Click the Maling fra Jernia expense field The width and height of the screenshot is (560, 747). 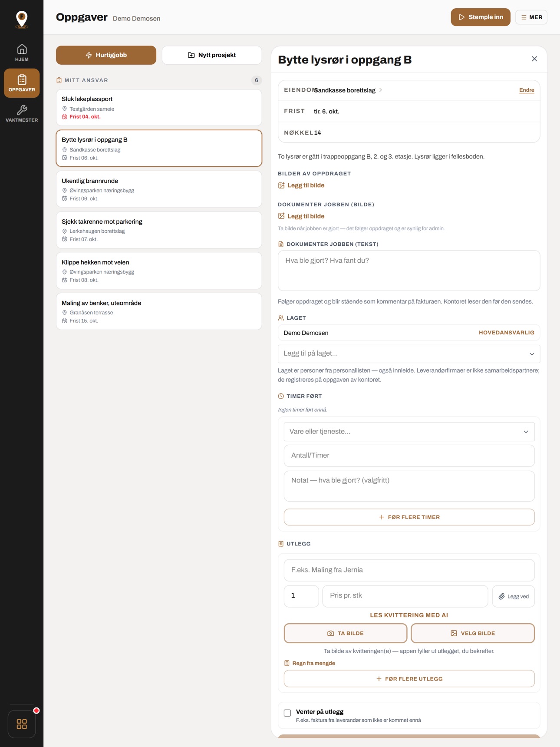pyautogui.click(x=409, y=570)
